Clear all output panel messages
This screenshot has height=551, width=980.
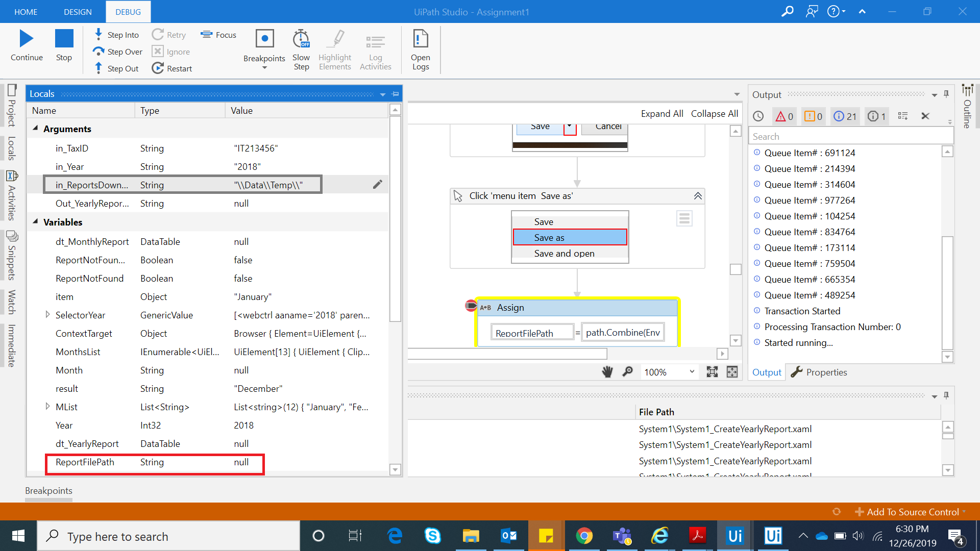[925, 116]
